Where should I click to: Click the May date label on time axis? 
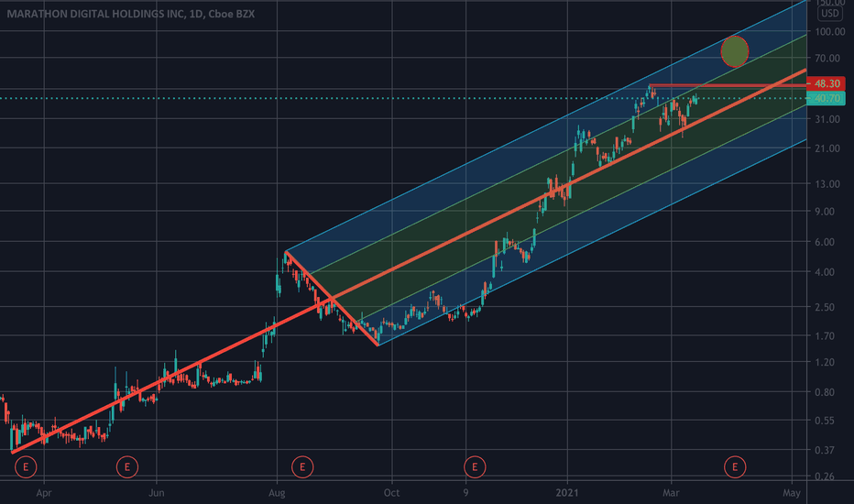(792, 493)
